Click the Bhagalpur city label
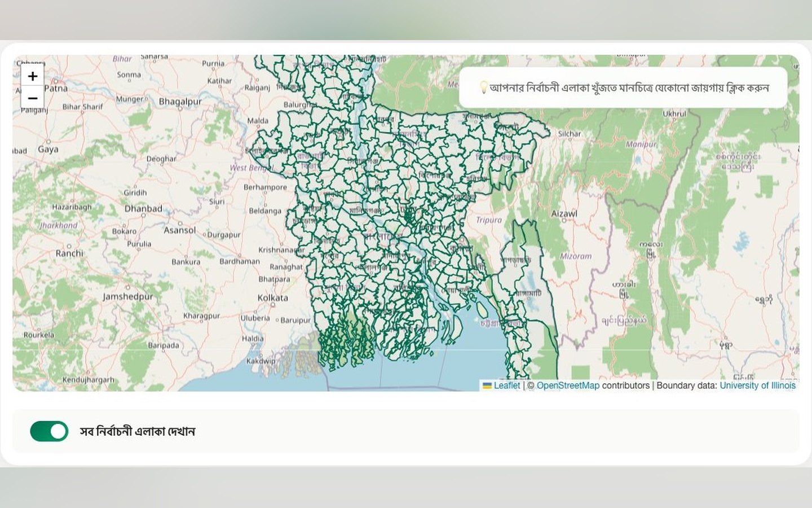Image resolution: width=812 pixels, height=508 pixels. (x=180, y=102)
